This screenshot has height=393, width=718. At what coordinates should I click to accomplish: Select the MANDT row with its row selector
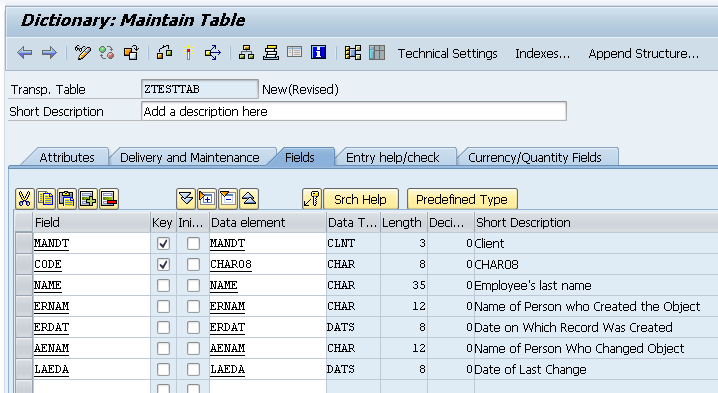(23, 243)
